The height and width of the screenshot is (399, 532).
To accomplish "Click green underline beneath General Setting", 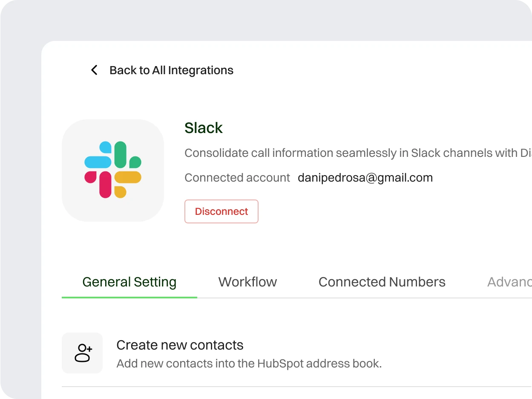I will pyautogui.click(x=129, y=297).
